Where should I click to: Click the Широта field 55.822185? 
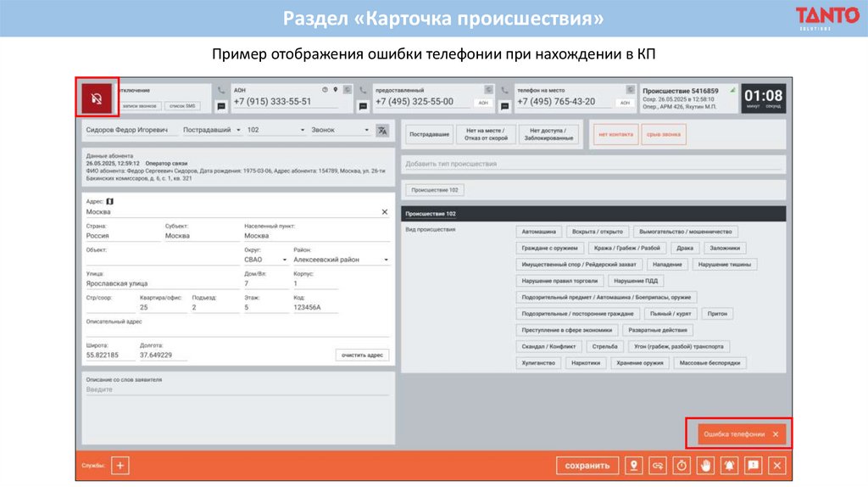109,355
